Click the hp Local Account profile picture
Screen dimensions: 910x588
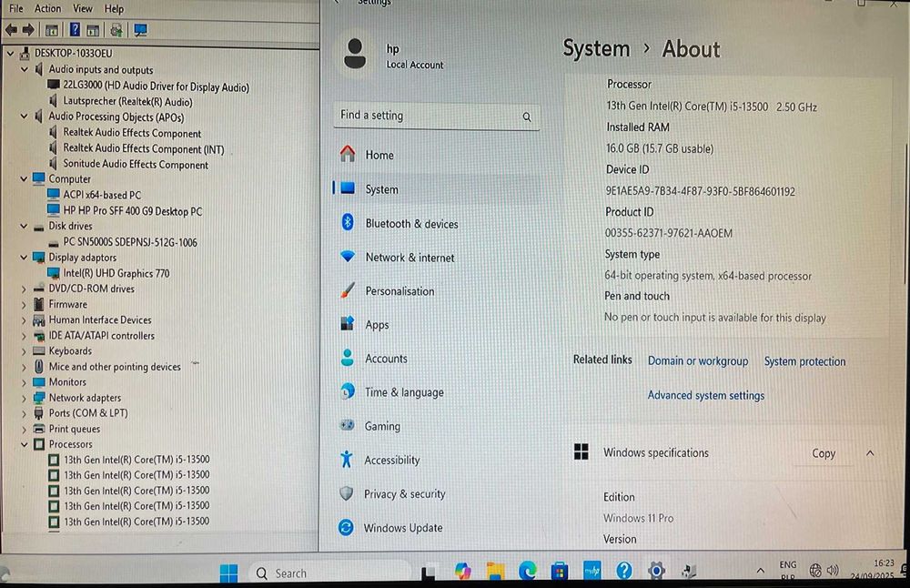[355, 54]
